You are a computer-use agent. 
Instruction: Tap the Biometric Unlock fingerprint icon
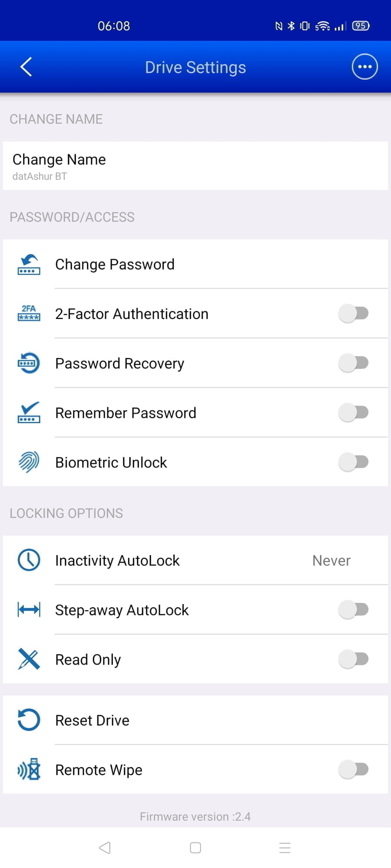29,462
